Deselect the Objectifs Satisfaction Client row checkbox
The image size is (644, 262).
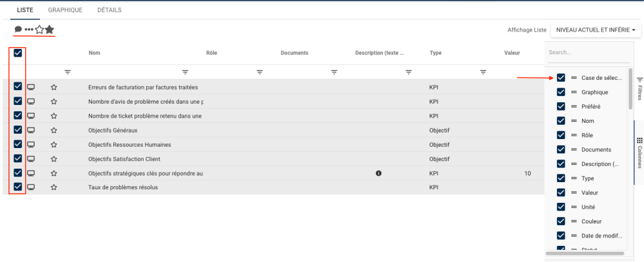pyautogui.click(x=18, y=158)
